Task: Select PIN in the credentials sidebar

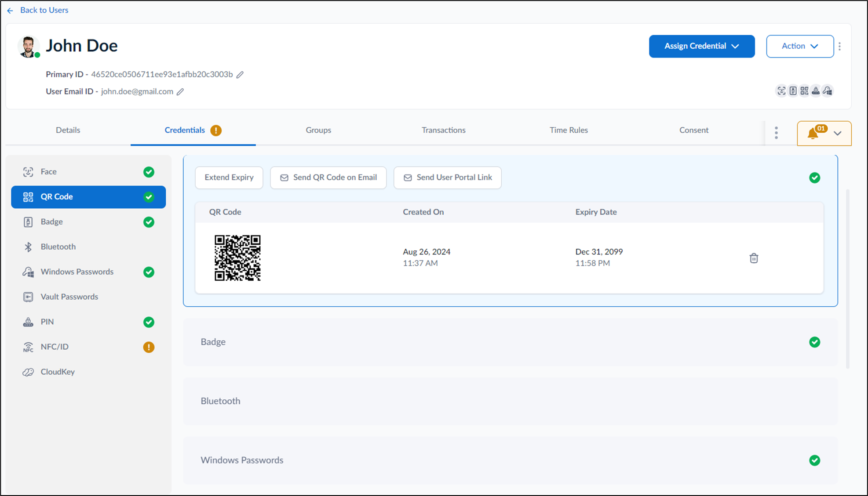Action: click(x=88, y=322)
